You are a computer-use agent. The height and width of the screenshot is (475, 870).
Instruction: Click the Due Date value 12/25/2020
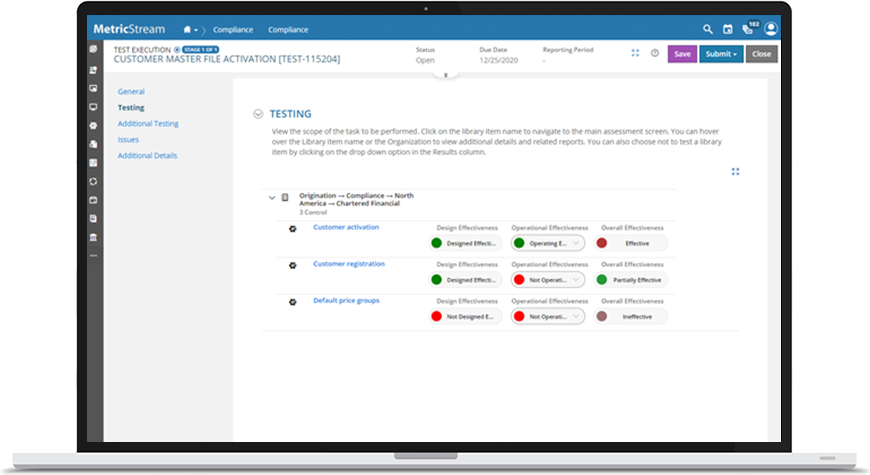pyautogui.click(x=499, y=60)
